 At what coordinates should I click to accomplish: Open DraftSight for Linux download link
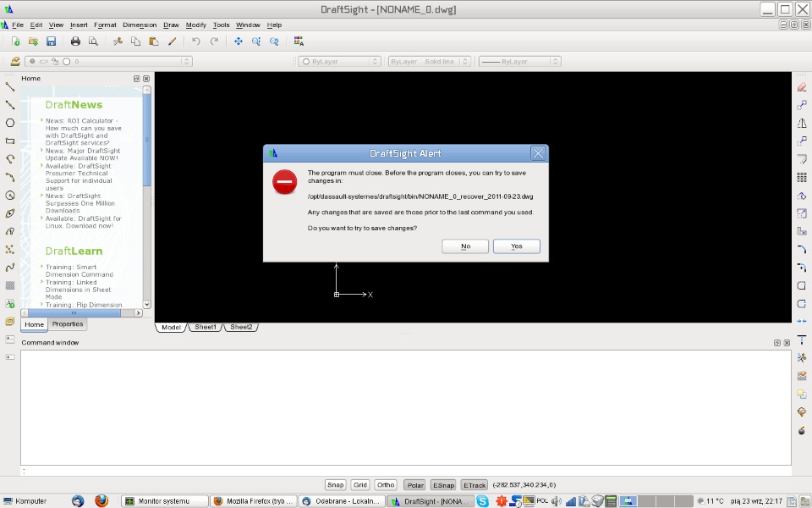coord(83,223)
